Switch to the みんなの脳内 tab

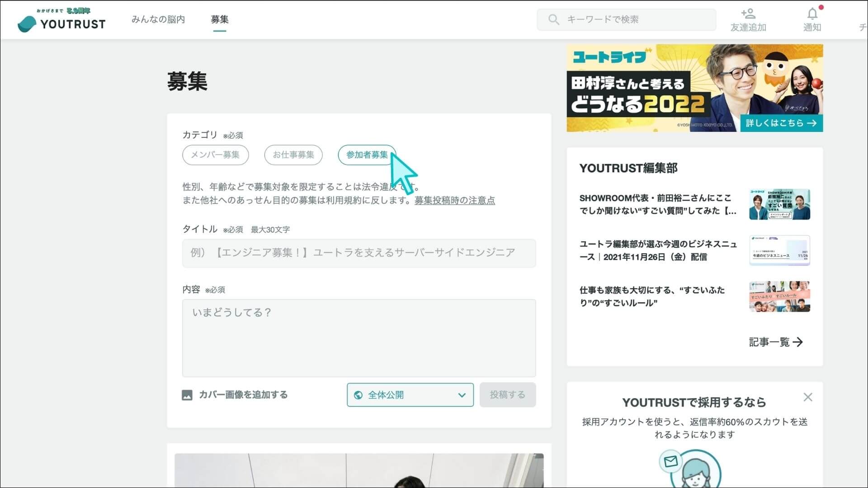coord(158,19)
